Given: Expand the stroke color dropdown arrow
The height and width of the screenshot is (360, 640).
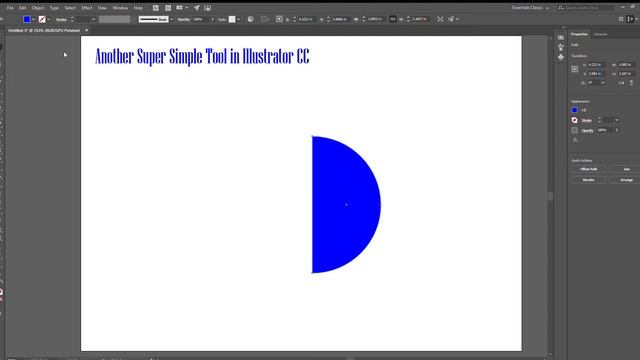Looking at the screenshot, I should coord(49,19).
